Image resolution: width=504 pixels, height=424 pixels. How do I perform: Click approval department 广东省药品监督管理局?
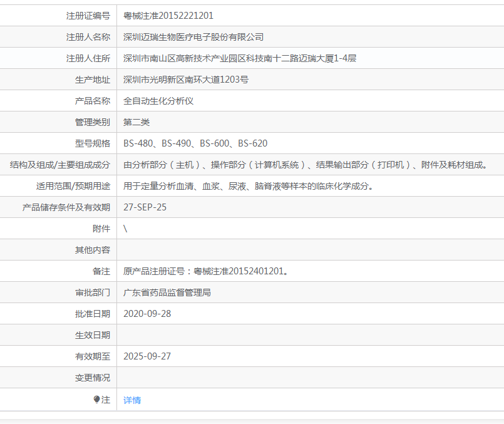[167, 292]
